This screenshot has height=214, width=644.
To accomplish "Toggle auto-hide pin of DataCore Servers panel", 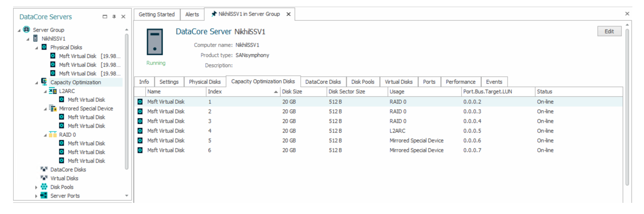I will pyautogui.click(x=114, y=17).
